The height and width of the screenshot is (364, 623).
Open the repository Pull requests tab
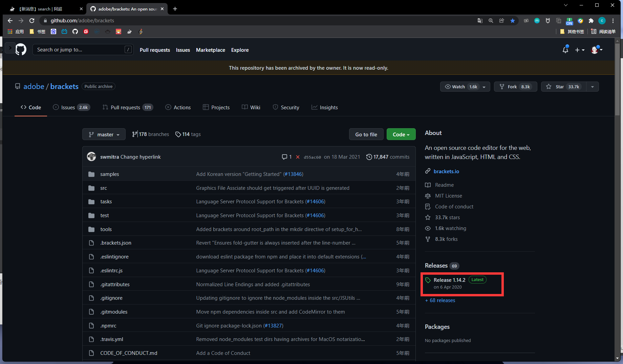128,107
